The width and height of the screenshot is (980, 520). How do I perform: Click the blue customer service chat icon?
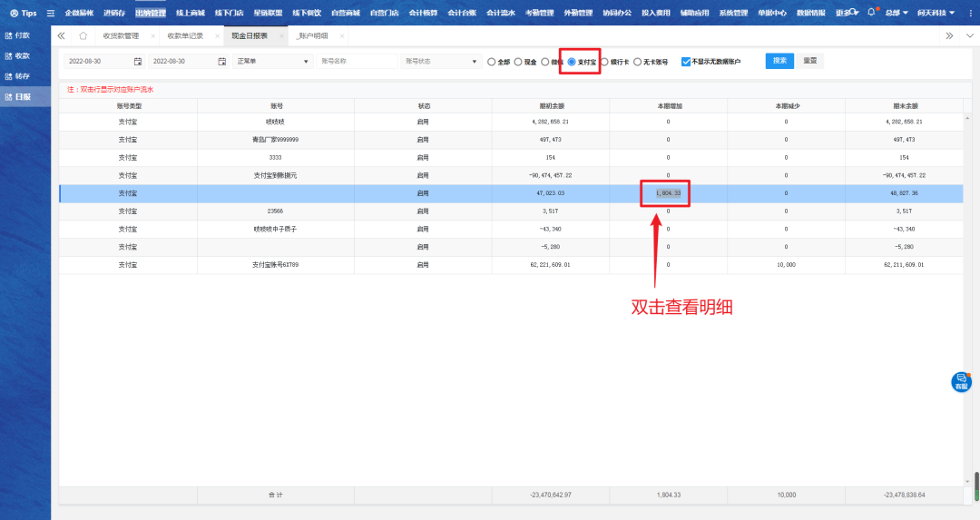coord(961,382)
